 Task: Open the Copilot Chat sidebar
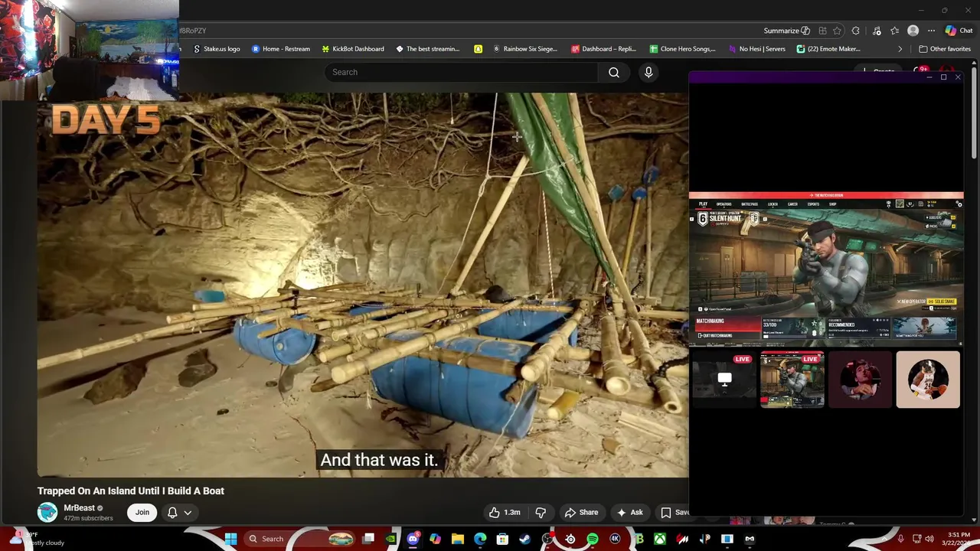(959, 31)
